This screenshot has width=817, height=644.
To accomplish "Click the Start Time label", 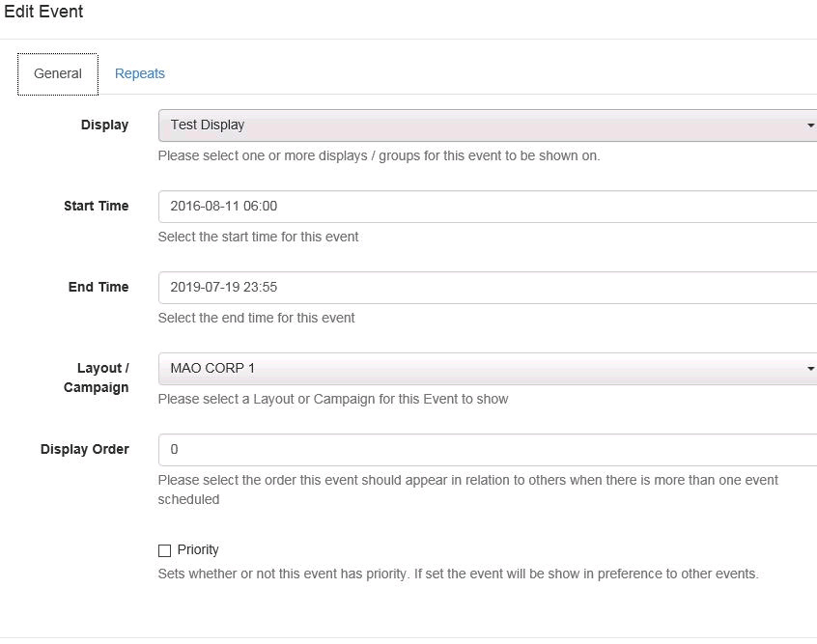I will [97, 206].
